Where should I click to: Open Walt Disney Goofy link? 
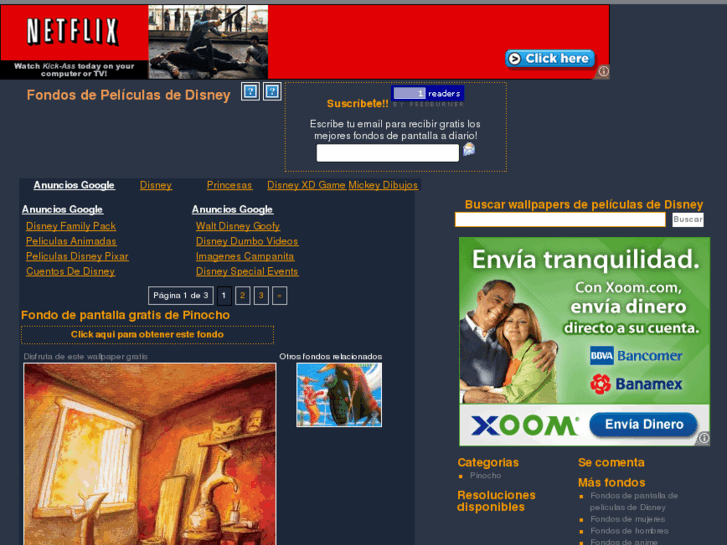point(238,226)
